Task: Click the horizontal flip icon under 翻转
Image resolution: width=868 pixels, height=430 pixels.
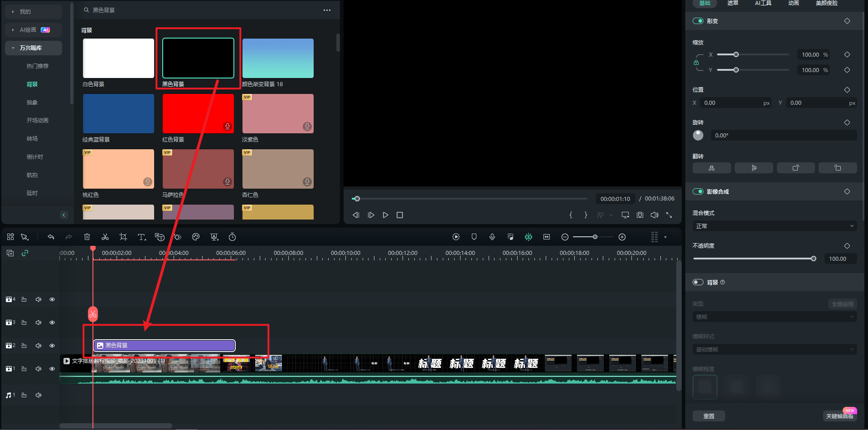Action: (712, 168)
